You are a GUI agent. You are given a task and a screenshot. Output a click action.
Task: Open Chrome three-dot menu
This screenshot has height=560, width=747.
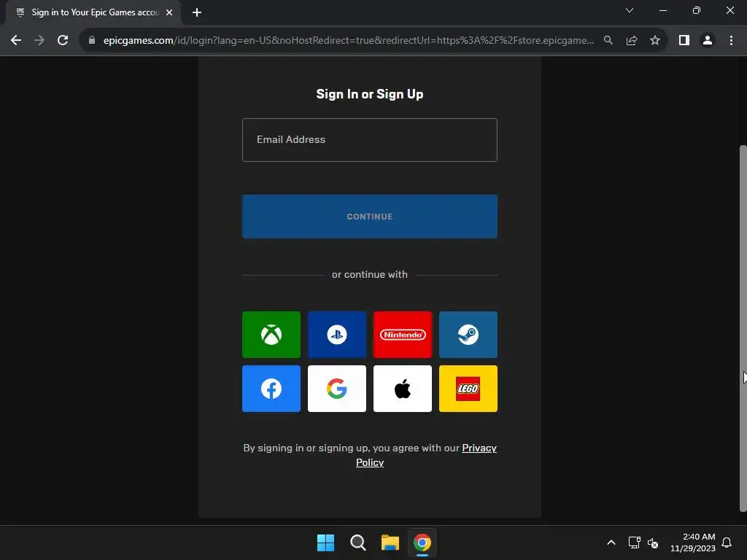(731, 41)
